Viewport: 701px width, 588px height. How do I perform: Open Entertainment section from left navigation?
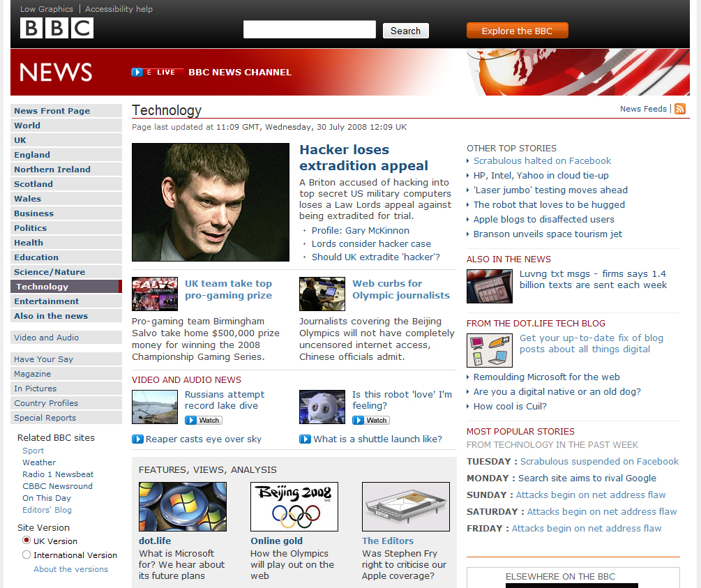click(x=47, y=301)
